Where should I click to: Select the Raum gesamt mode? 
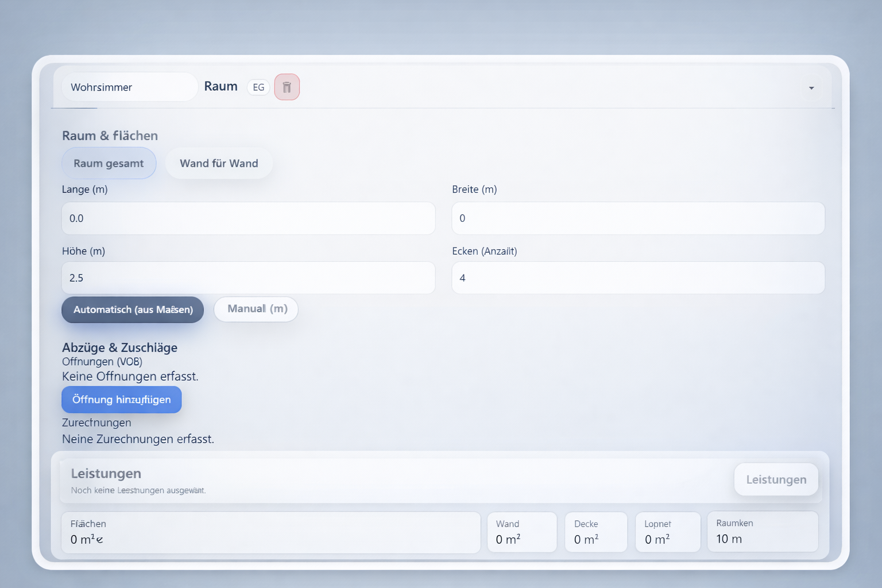(109, 163)
